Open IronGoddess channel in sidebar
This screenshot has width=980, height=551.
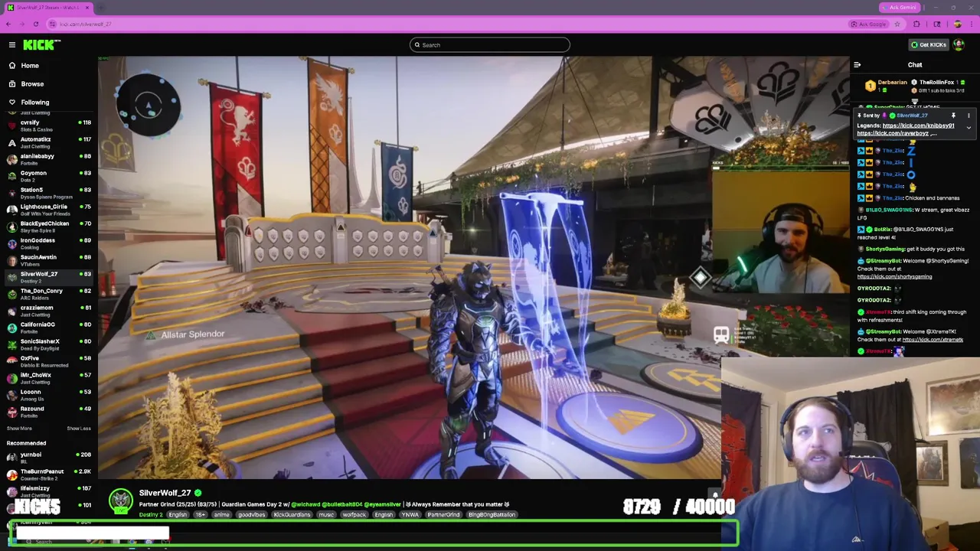(x=47, y=243)
